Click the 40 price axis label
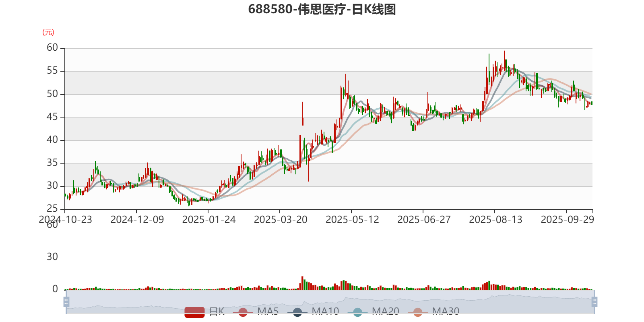This screenshot has height=322, width=644. [52, 140]
